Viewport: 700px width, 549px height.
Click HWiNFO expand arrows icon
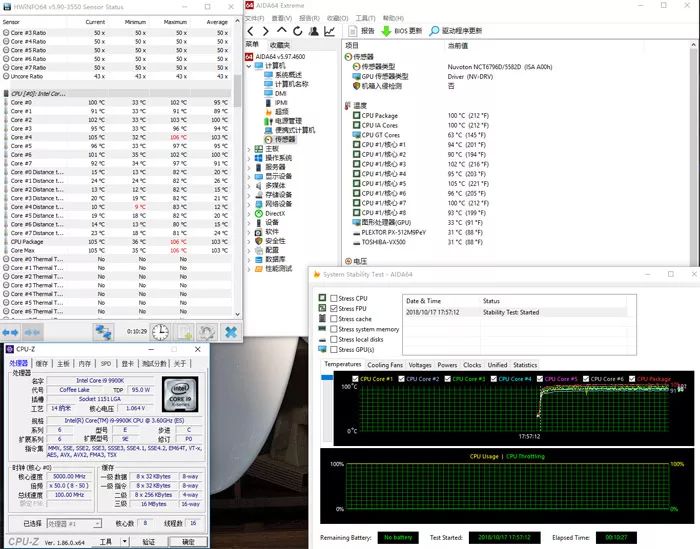(10, 332)
